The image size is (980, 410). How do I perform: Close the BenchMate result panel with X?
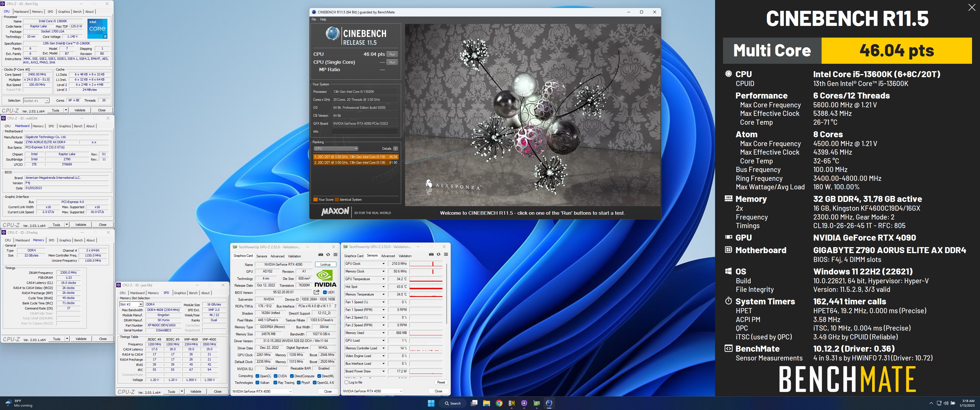pos(972,7)
